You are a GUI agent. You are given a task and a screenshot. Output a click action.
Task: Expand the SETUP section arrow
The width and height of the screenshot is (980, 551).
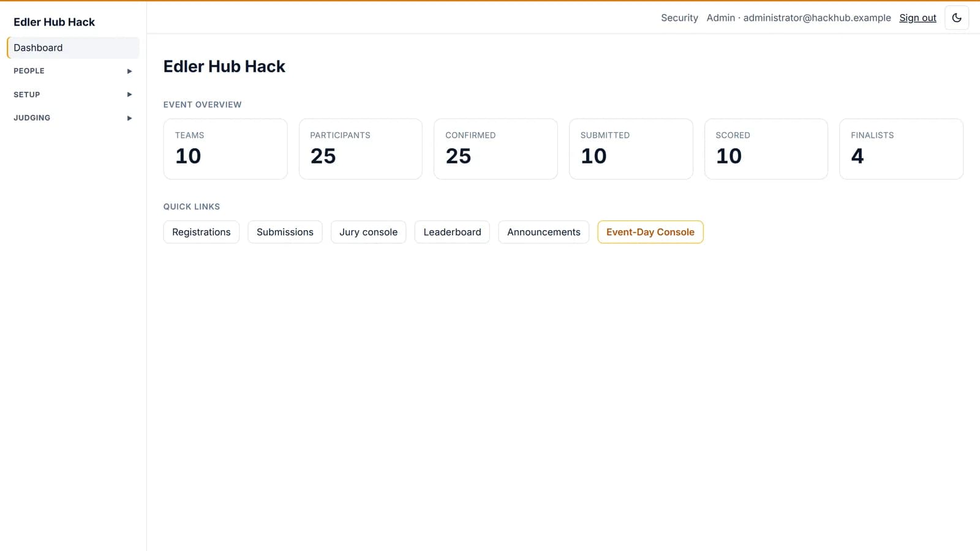coord(129,94)
